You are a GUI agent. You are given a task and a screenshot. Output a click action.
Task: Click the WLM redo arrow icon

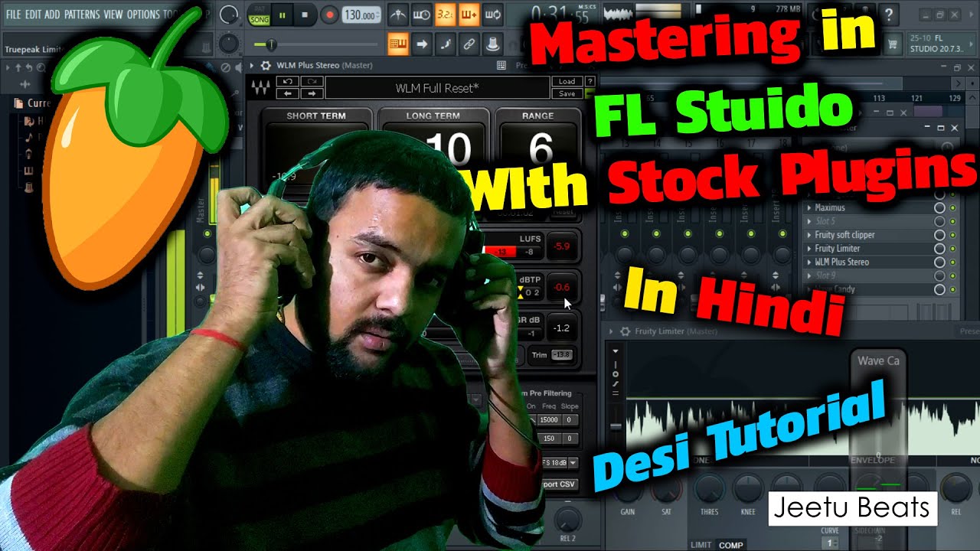[312, 81]
